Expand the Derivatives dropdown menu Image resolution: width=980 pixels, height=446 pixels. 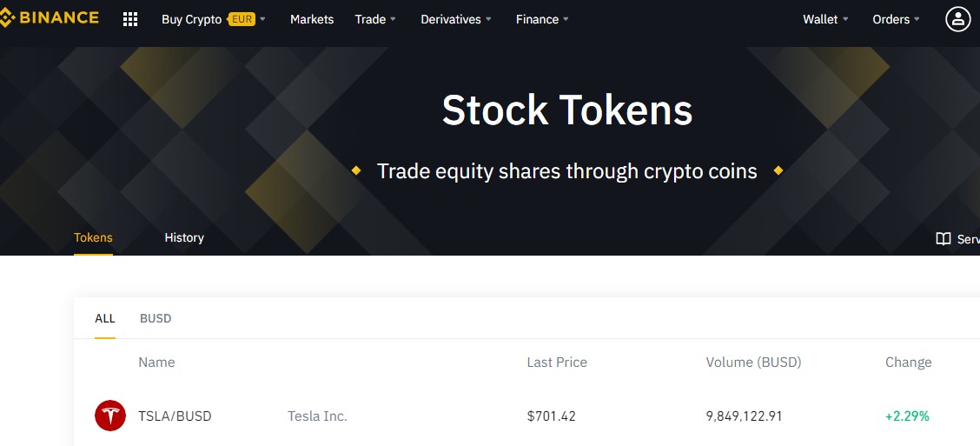[456, 19]
